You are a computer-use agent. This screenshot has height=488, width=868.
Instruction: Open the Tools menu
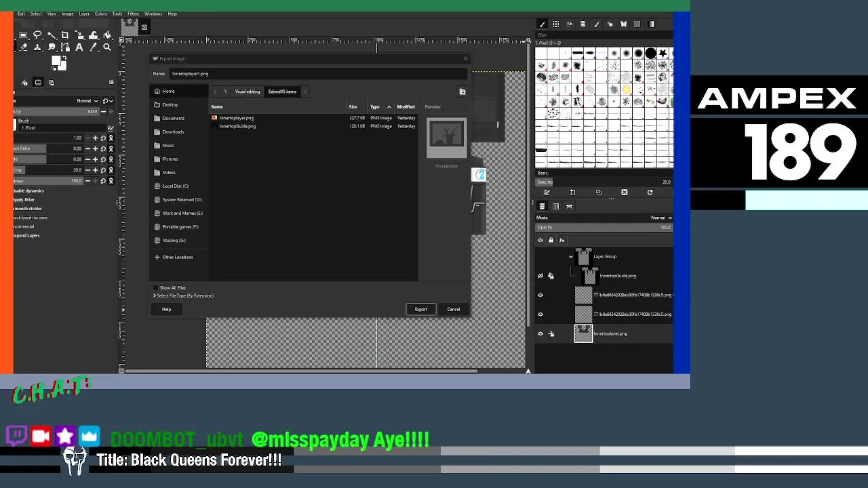[117, 14]
